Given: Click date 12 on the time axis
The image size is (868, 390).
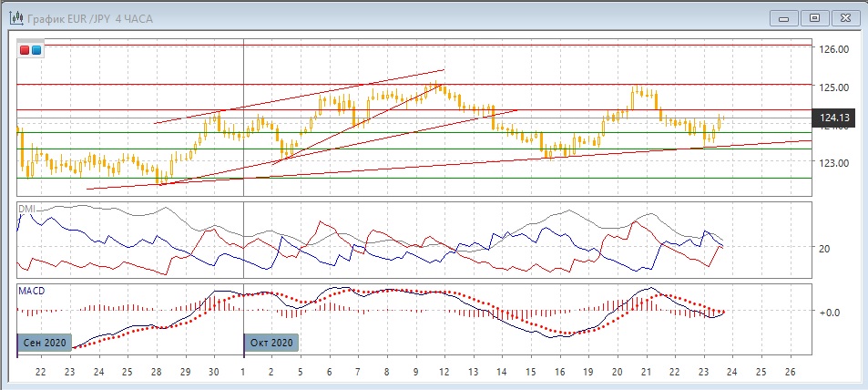Looking at the screenshot, I should coord(444,373).
